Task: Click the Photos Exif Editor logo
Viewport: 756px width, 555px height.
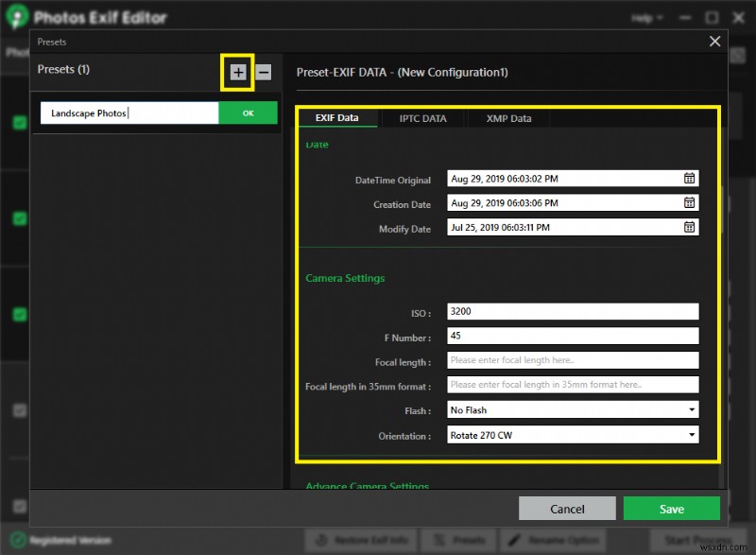Action: [x=16, y=16]
